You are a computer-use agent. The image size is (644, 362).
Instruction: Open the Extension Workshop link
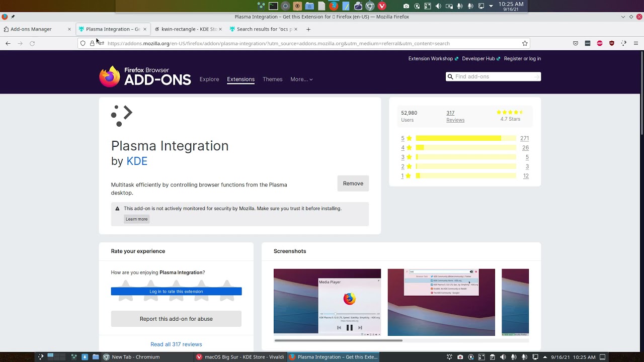pyautogui.click(x=433, y=59)
